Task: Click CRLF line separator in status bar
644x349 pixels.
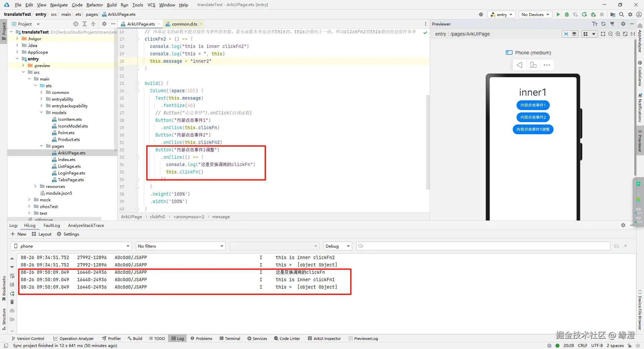Action: 583,345
